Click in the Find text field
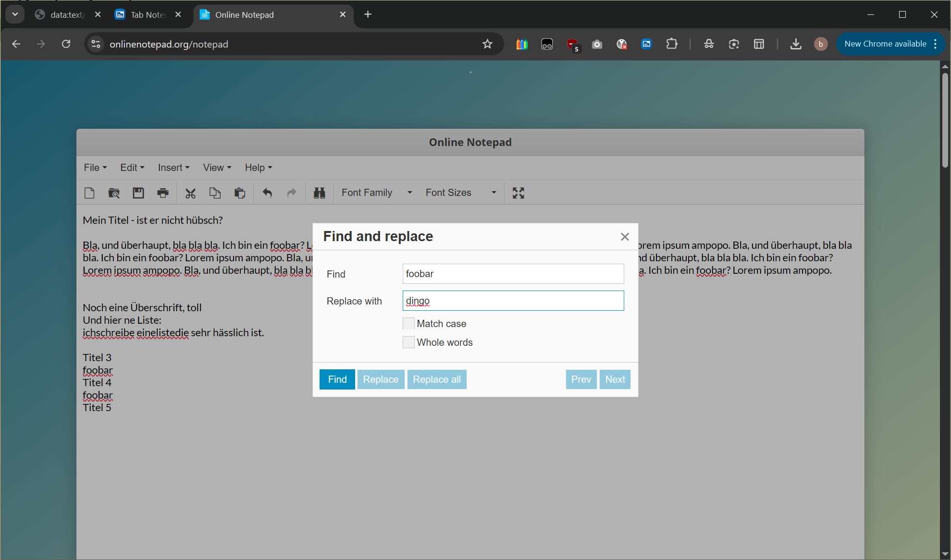Image resolution: width=951 pixels, height=560 pixels. 513,274
